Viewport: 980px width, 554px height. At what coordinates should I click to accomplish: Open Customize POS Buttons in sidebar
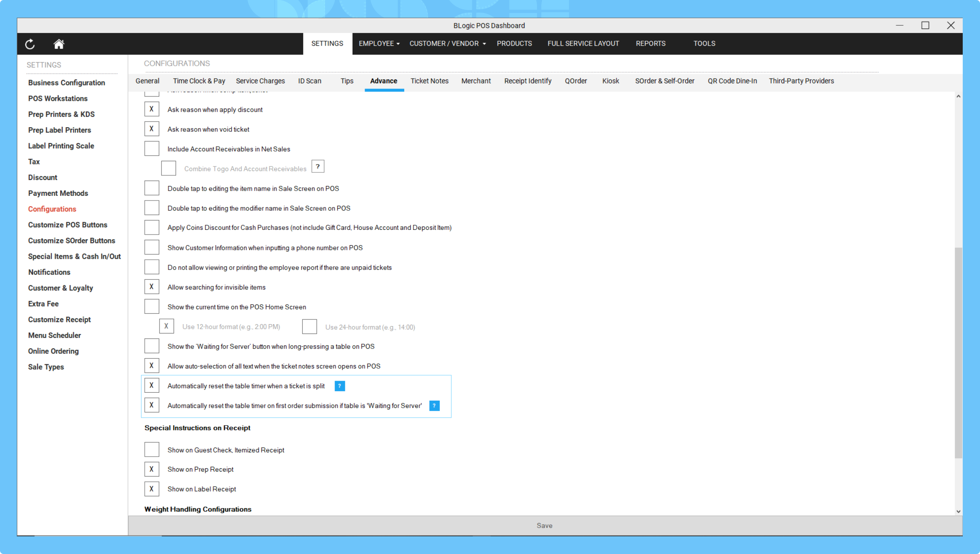coord(67,225)
